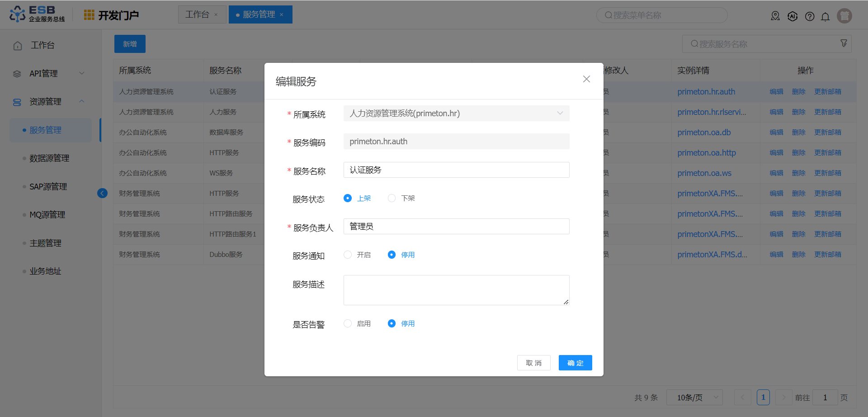Switch to the 工作台 tab

tap(198, 14)
